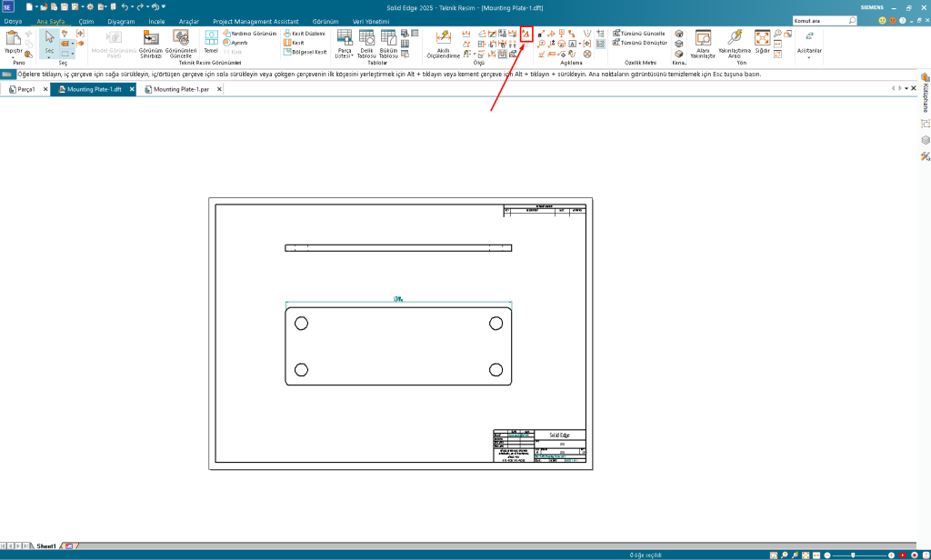Screen dimensions: 931x560
Task: Close the Parça1 document tab
Action: pyautogui.click(x=43, y=90)
